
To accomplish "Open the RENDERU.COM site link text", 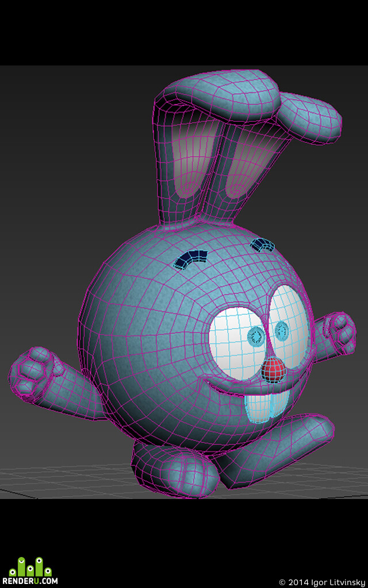I will pos(31,581).
